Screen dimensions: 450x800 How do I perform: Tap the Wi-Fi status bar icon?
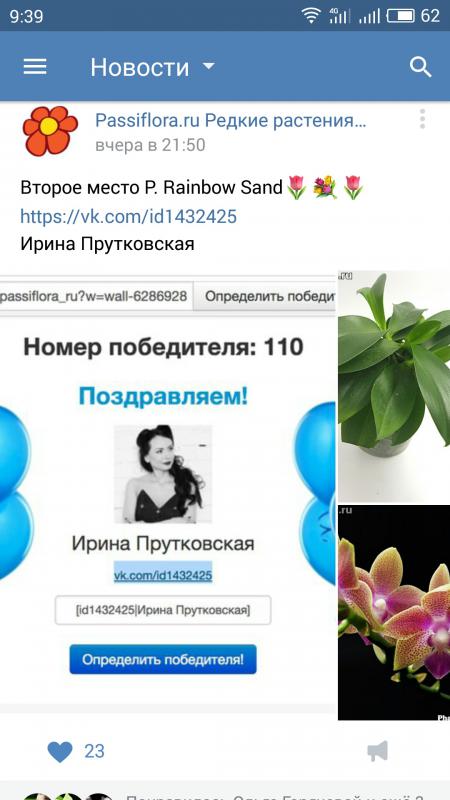coord(311,16)
